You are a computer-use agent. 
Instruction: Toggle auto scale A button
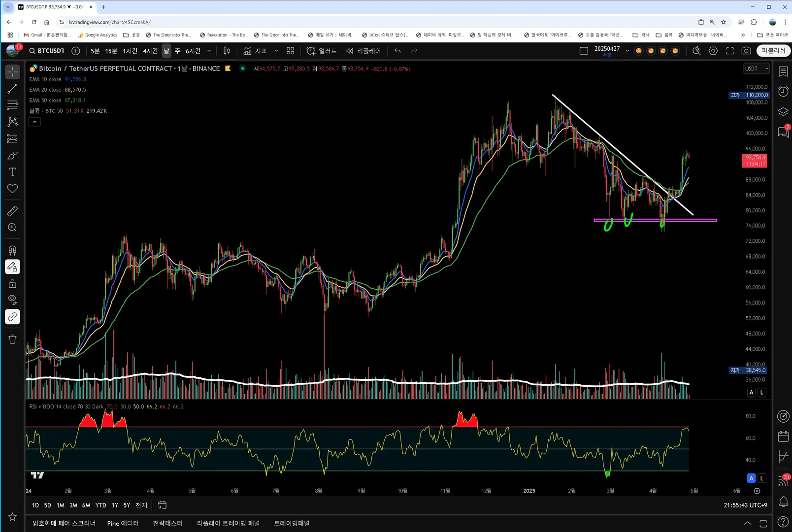(x=752, y=393)
